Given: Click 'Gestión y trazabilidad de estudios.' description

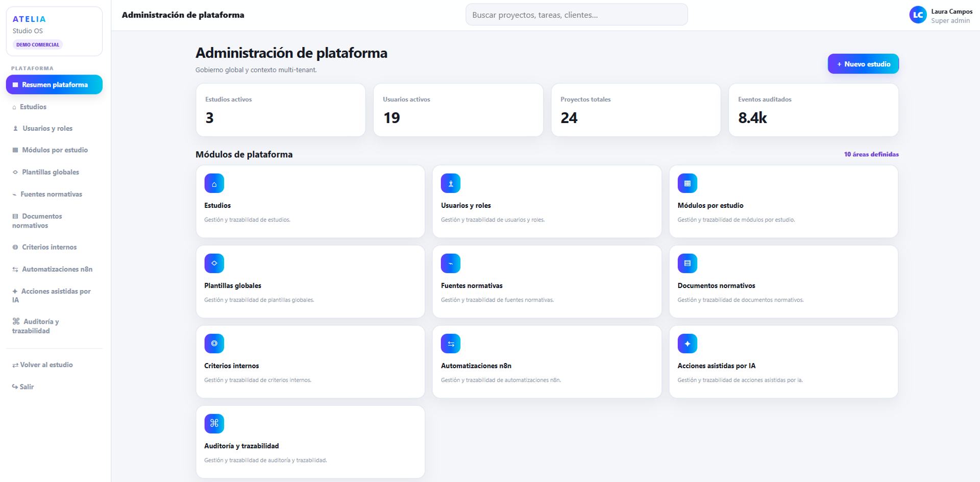Looking at the screenshot, I should click(x=247, y=220).
